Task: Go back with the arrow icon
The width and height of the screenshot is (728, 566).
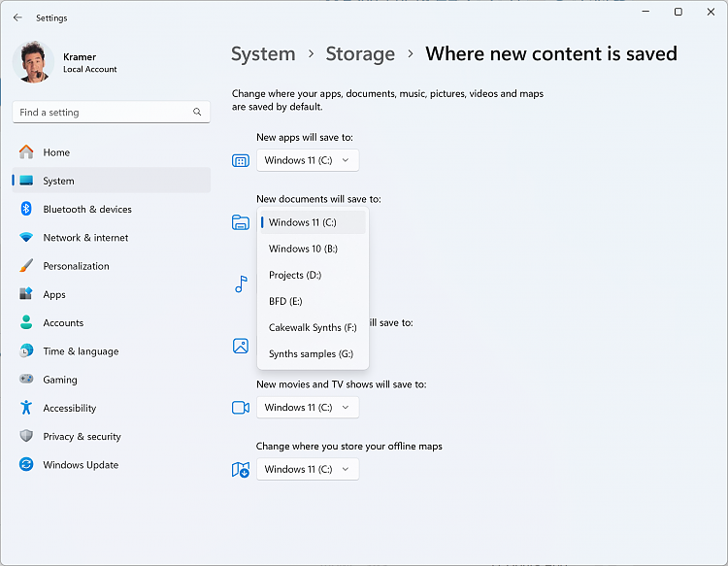Action: 17,17
